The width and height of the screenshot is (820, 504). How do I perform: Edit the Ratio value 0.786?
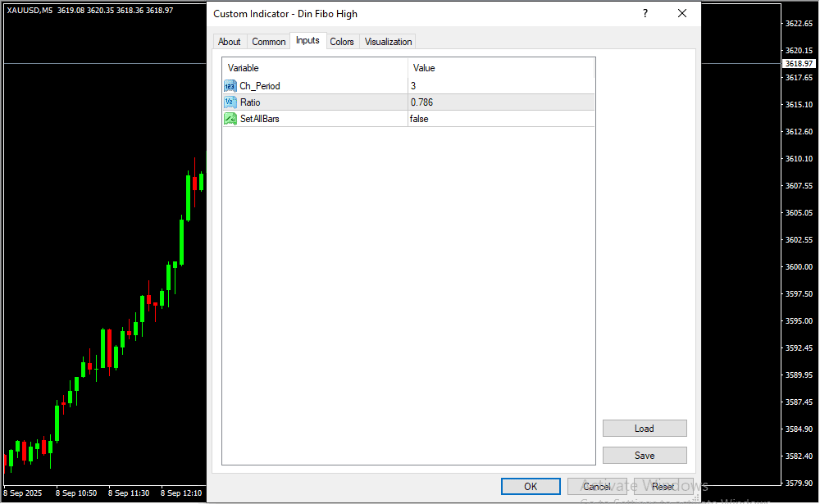[500, 102]
